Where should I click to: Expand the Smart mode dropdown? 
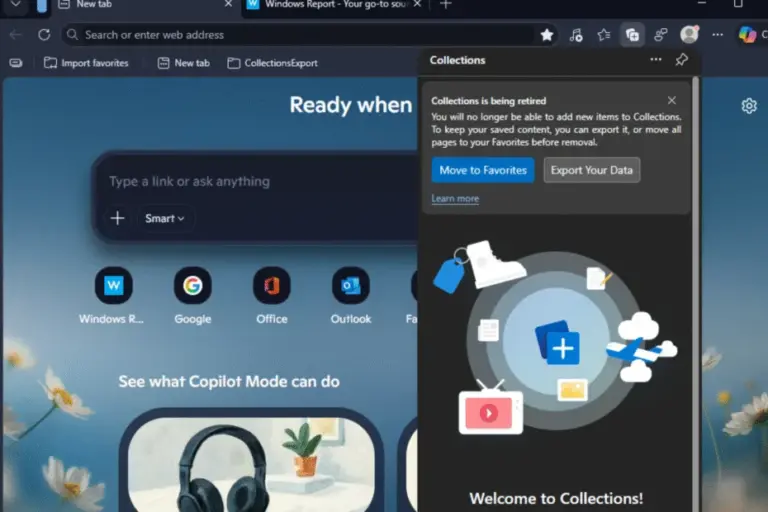point(165,218)
